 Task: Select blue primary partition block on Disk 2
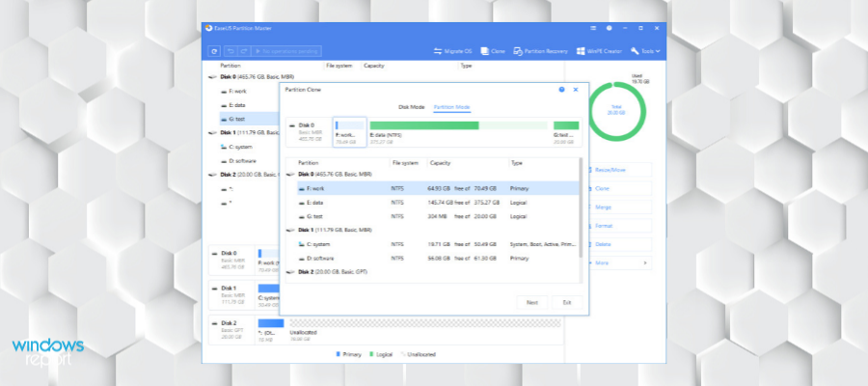(x=271, y=323)
